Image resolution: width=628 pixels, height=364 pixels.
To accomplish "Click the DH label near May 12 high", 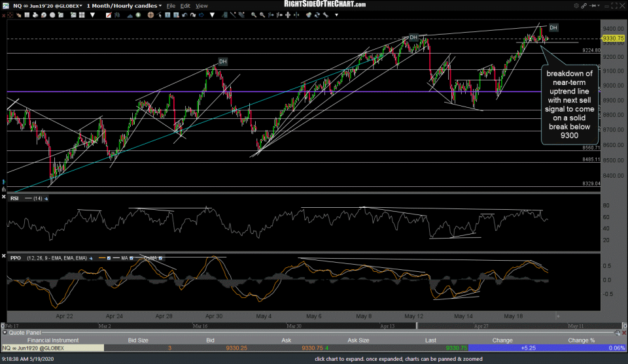I will click(413, 37).
